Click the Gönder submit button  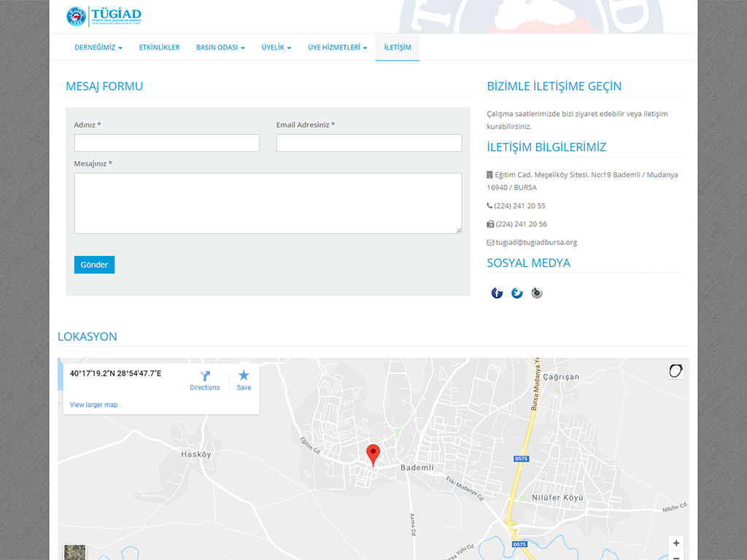[94, 265]
